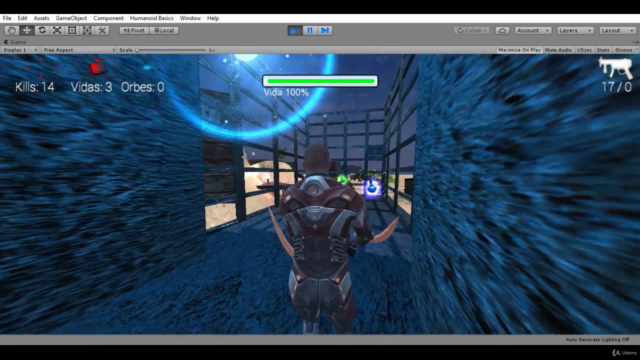Select the Game view tab
Screen dimensions: 640x360
(16, 42)
